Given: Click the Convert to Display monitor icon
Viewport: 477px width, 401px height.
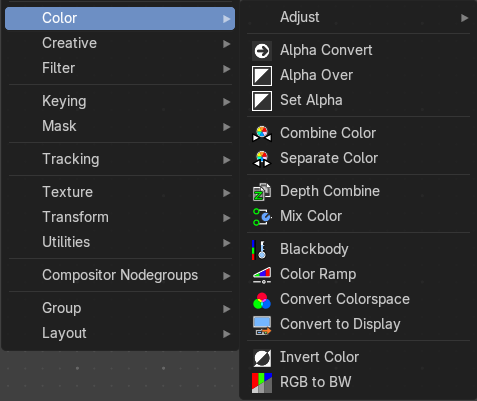Looking at the screenshot, I should point(262,325).
